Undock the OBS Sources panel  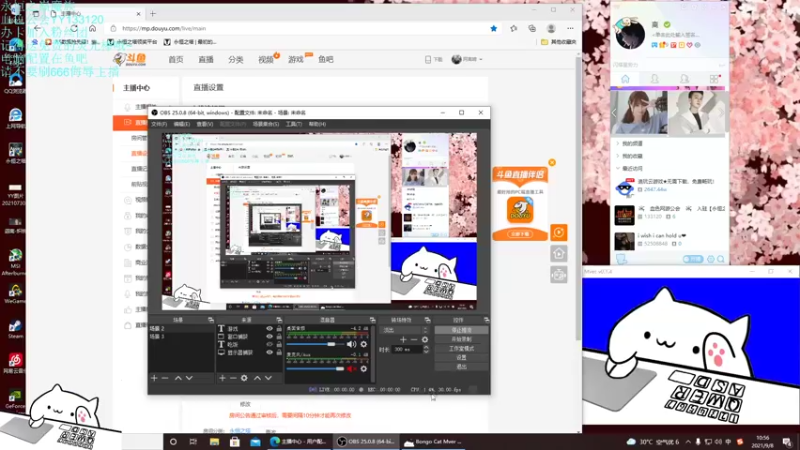coord(279,320)
